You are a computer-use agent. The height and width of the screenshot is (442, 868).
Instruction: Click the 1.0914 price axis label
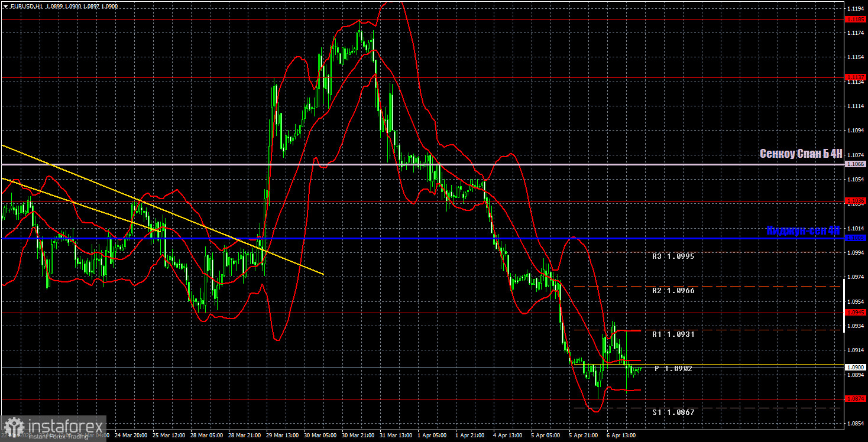(856, 350)
